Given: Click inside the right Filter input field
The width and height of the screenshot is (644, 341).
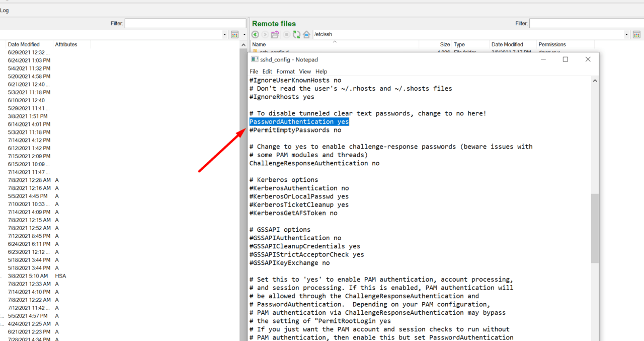Looking at the screenshot, I should [584, 23].
